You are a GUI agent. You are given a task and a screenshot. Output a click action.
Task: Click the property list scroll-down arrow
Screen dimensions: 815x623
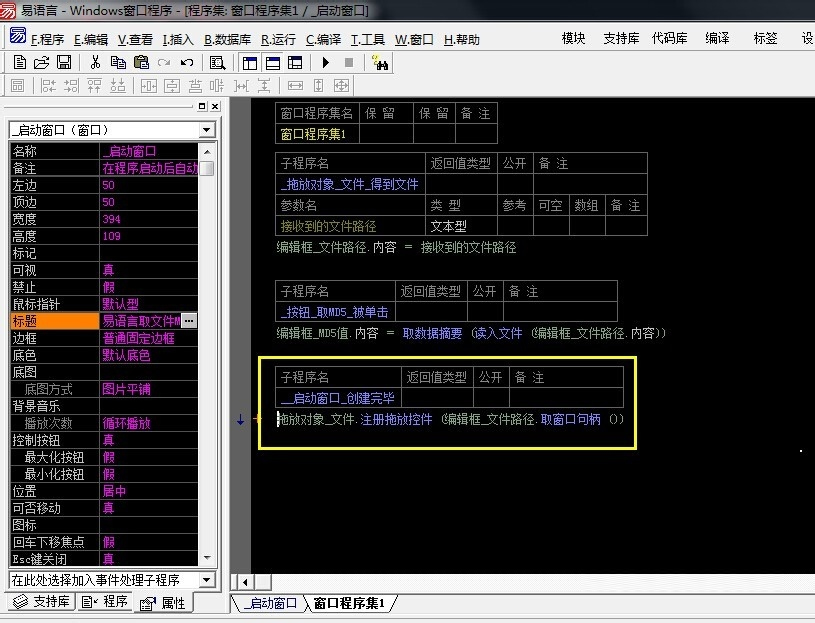[207, 558]
